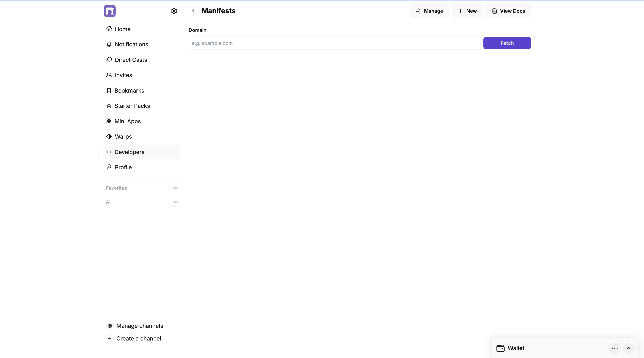
Task: Click the back arrow next to Manifests
Action: click(x=194, y=11)
